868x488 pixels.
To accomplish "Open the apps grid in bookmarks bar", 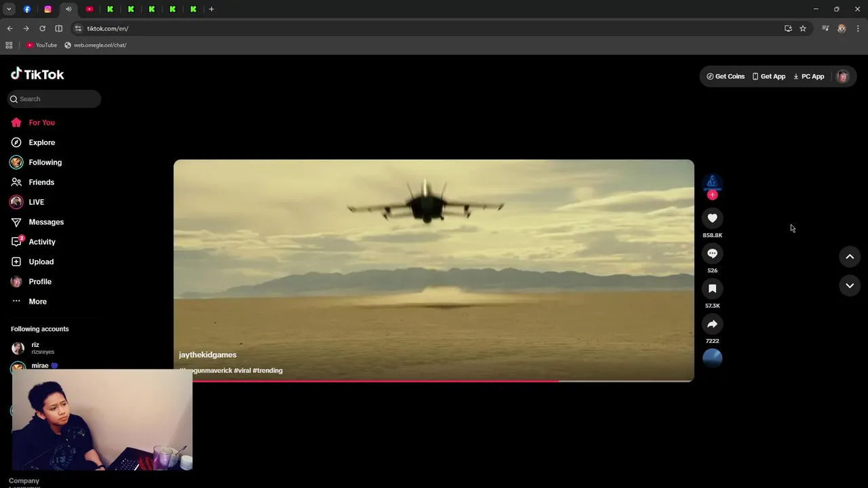I will pyautogui.click(x=9, y=45).
